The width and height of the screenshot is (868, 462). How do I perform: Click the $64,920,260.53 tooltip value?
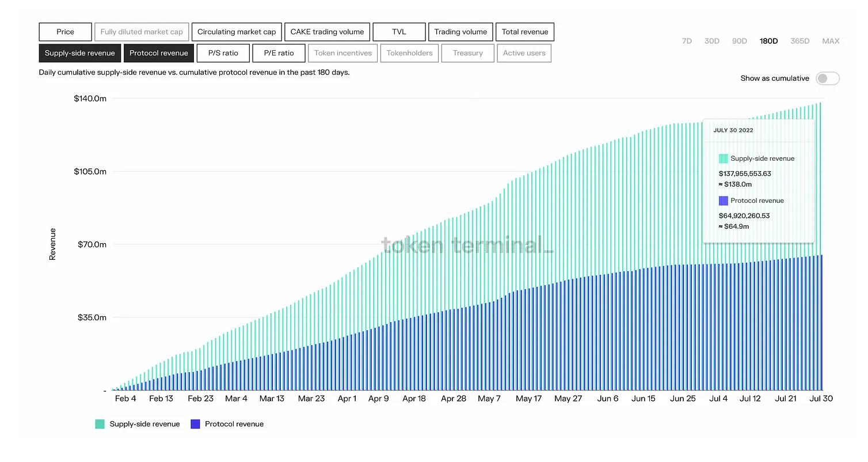coord(744,215)
